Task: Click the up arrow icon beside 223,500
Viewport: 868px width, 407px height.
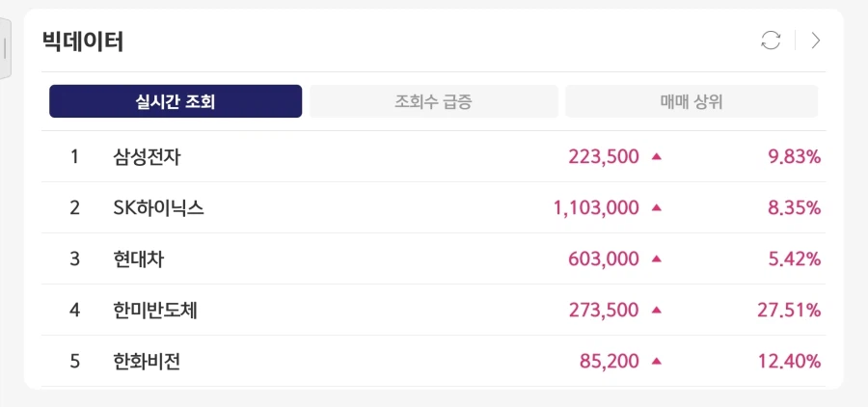Action: pyautogui.click(x=657, y=156)
